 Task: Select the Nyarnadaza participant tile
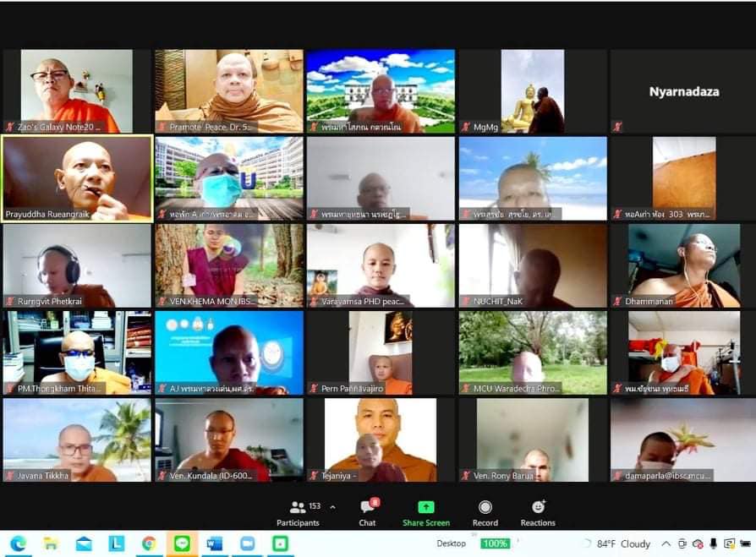[683, 91]
